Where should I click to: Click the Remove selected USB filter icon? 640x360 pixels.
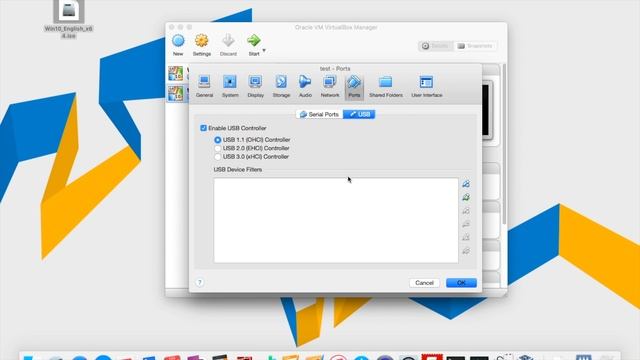tap(466, 224)
